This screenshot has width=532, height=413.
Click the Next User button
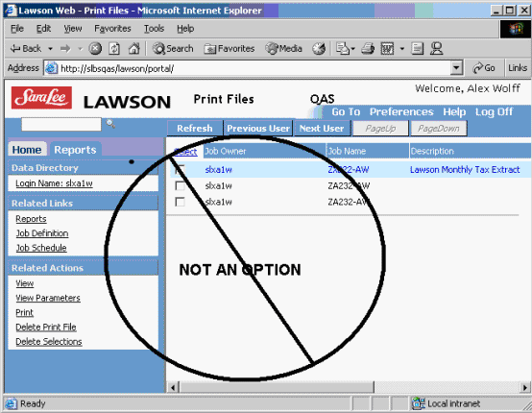(322, 129)
